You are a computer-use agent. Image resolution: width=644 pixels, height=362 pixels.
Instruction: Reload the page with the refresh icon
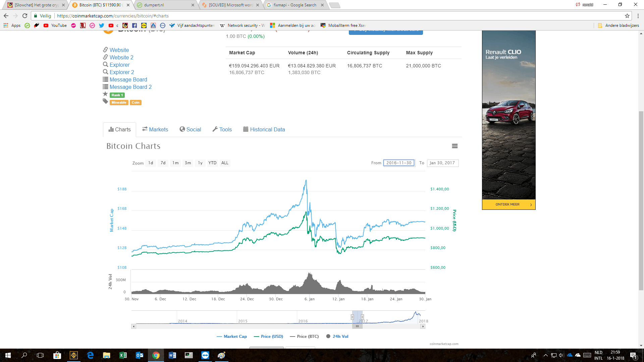(25, 16)
